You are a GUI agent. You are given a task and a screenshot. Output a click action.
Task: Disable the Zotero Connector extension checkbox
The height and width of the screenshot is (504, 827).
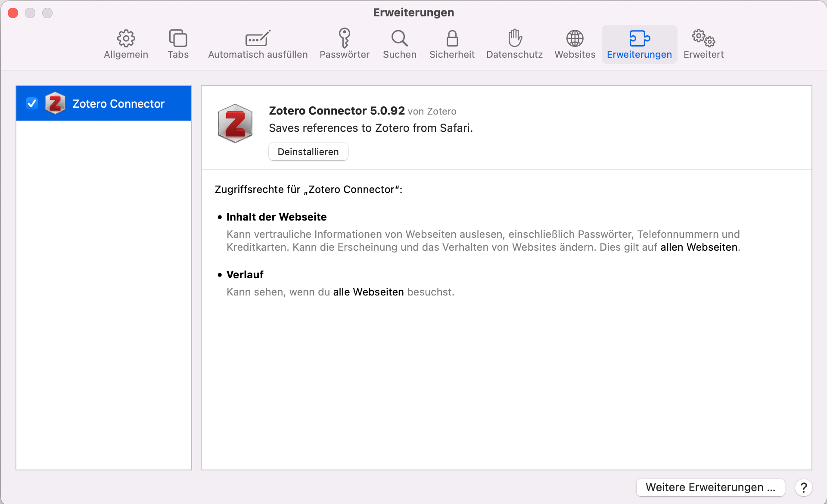[32, 103]
